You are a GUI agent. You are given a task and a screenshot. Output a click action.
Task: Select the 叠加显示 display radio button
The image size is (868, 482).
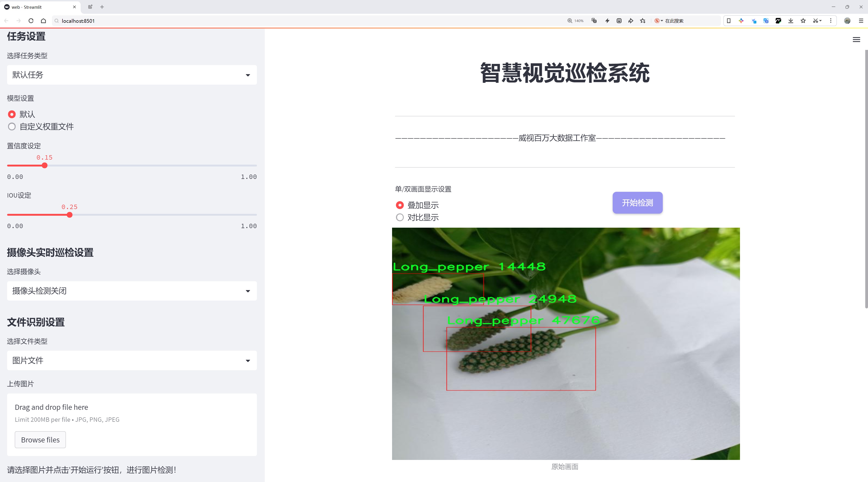point(400,205)
